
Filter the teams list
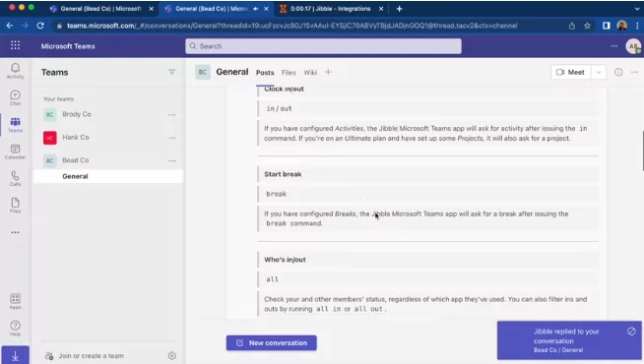coord(172,72)
